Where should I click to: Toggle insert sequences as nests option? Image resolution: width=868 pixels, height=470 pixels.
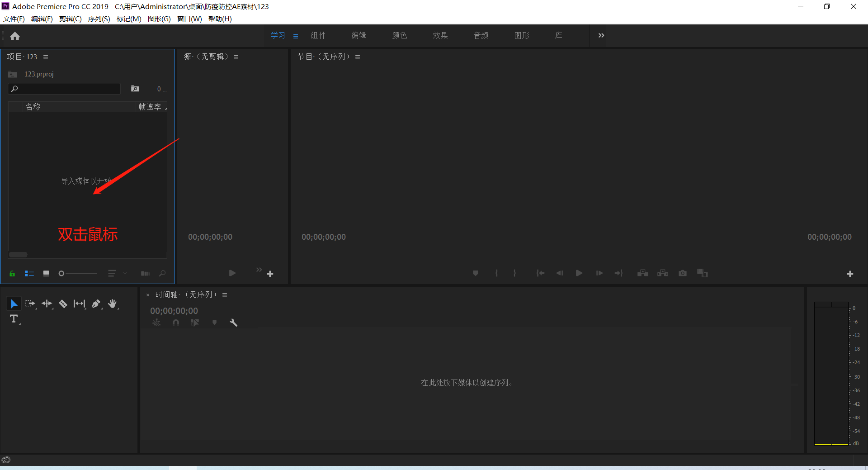point(156,323)
